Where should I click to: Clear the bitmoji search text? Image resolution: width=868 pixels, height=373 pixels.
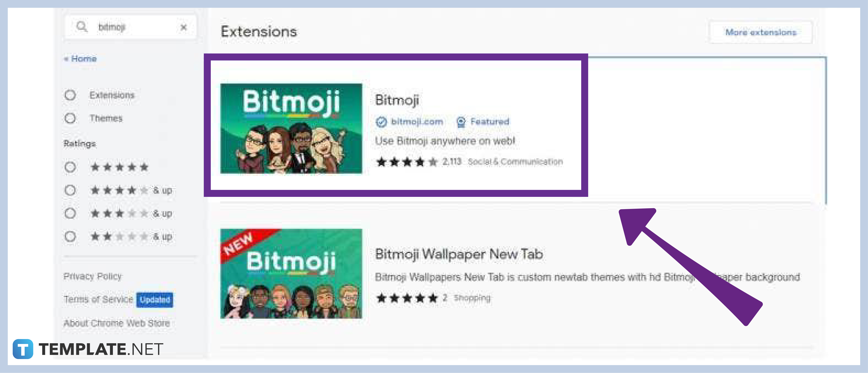click(x=184, y=27)
